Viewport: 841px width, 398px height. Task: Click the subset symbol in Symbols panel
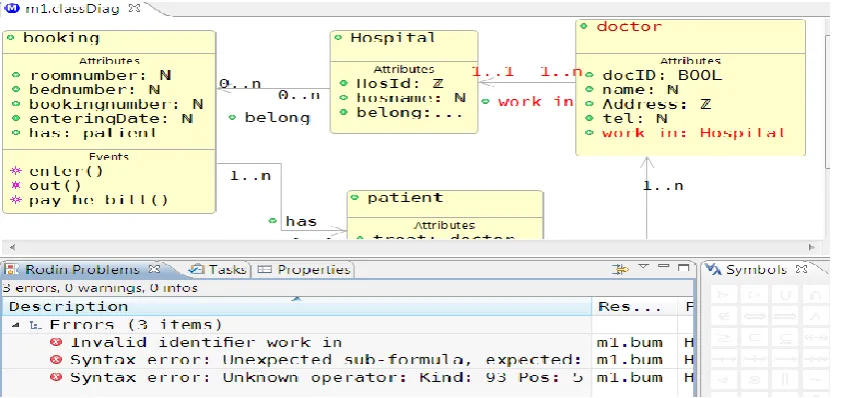[x=755, y=337]
